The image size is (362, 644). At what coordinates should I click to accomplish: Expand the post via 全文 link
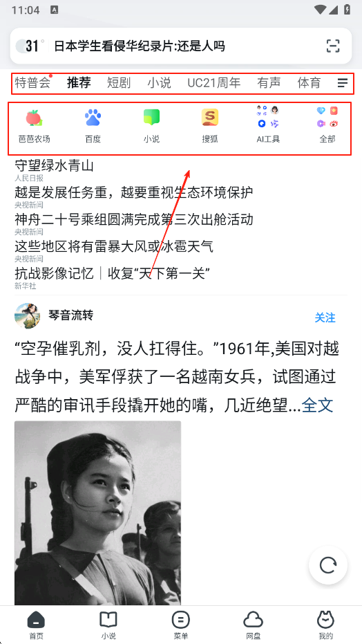coord(317,405)
